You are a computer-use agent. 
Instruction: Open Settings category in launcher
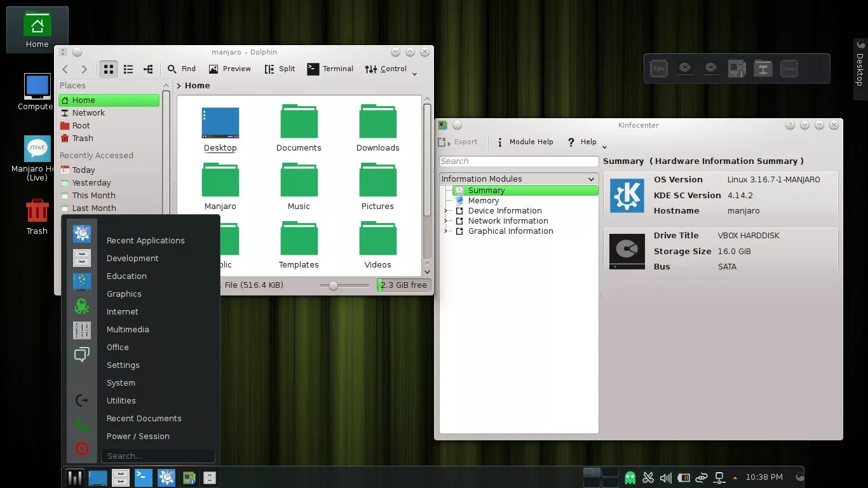tap(123, 365)
